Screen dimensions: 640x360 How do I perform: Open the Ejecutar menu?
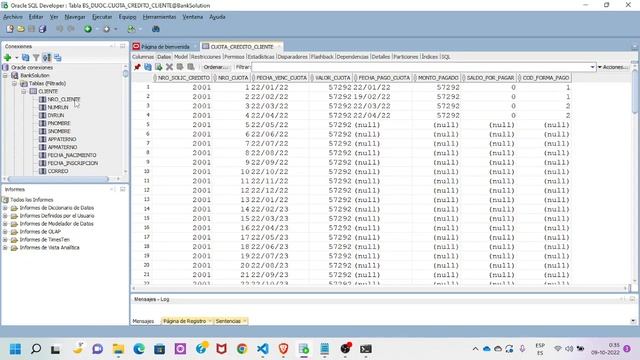pyautogui.click(x=102, y=17)
